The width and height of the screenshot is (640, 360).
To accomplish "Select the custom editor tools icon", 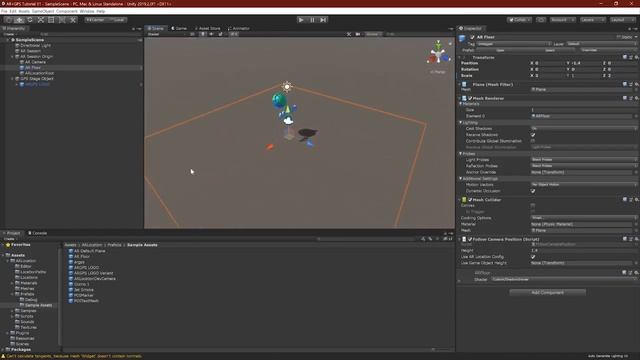I will point(73,20).
